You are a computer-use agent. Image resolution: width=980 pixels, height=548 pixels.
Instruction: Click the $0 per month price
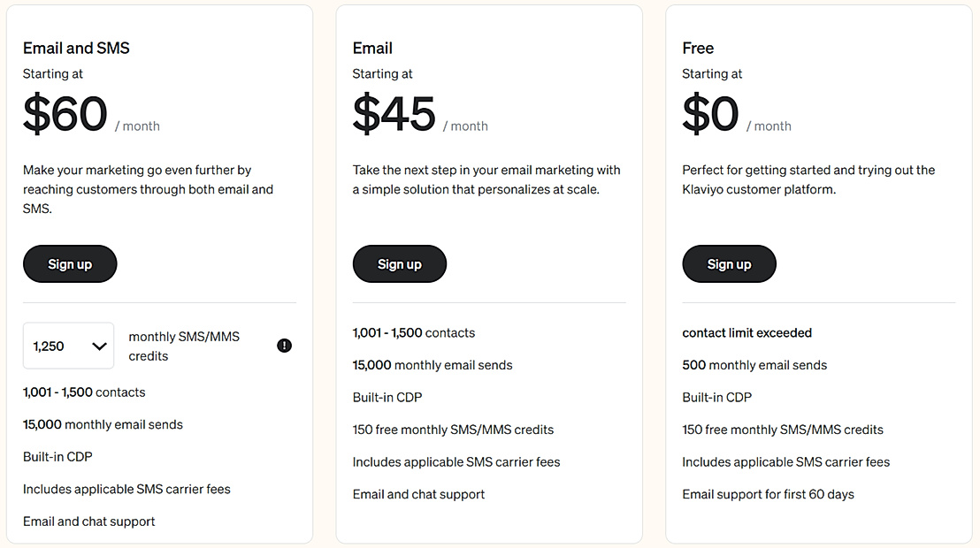[710, 115]
